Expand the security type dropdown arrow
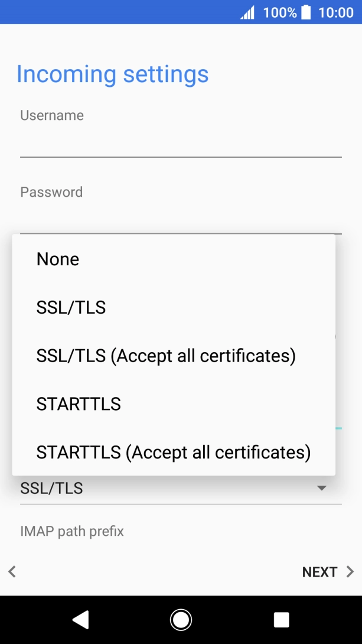Image resolution: width=362 pixels, height=644 pixels. coord(322,489)
